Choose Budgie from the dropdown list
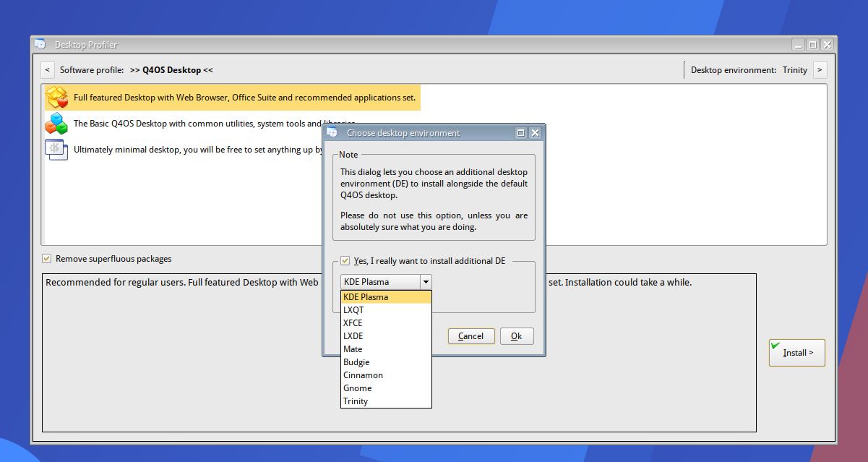Image resolution: width=868 pixels, height=462 pixels. point(386,362)
